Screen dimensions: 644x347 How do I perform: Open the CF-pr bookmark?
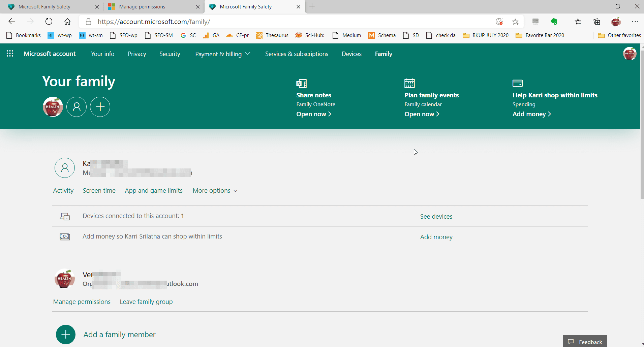(x=237, y=35)
